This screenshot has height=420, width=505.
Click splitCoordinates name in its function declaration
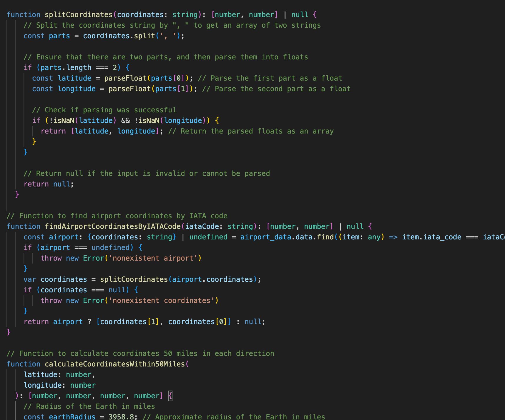click(x=79, y=15)
